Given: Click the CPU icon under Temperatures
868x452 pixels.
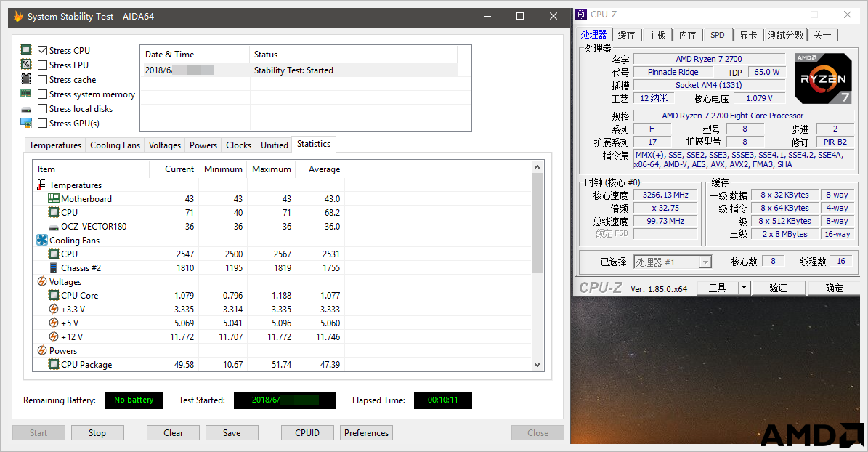Looking at the screenshot, I should click(x=54, y=212).
